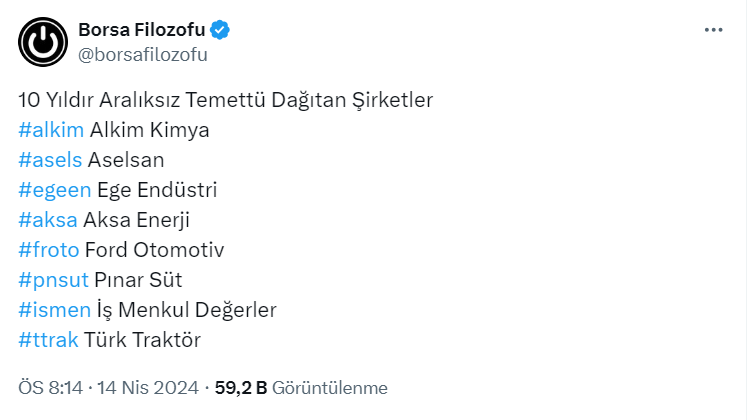This screenshot has width=750, height=420.
Task: Select the #pnsut hashtag link
Action: (54, 280)
